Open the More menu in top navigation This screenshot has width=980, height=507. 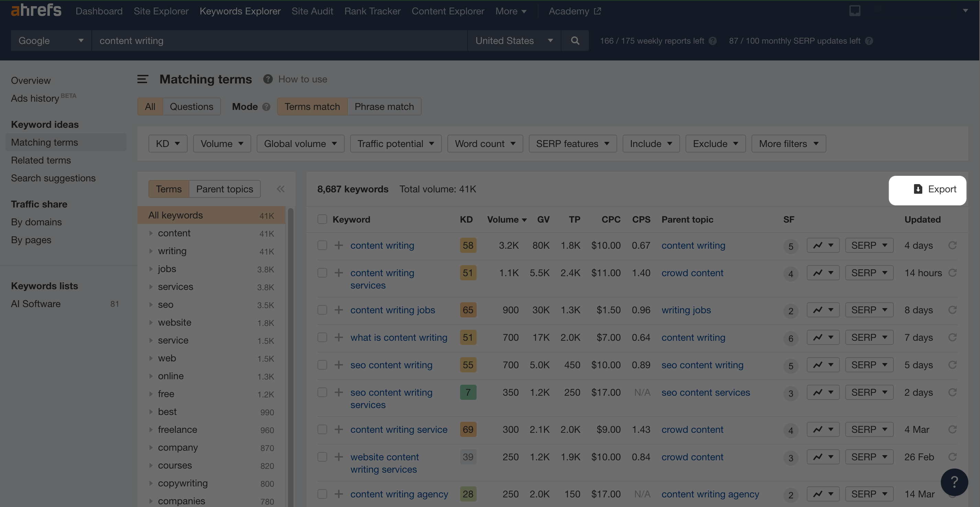(x=511, y=11)
